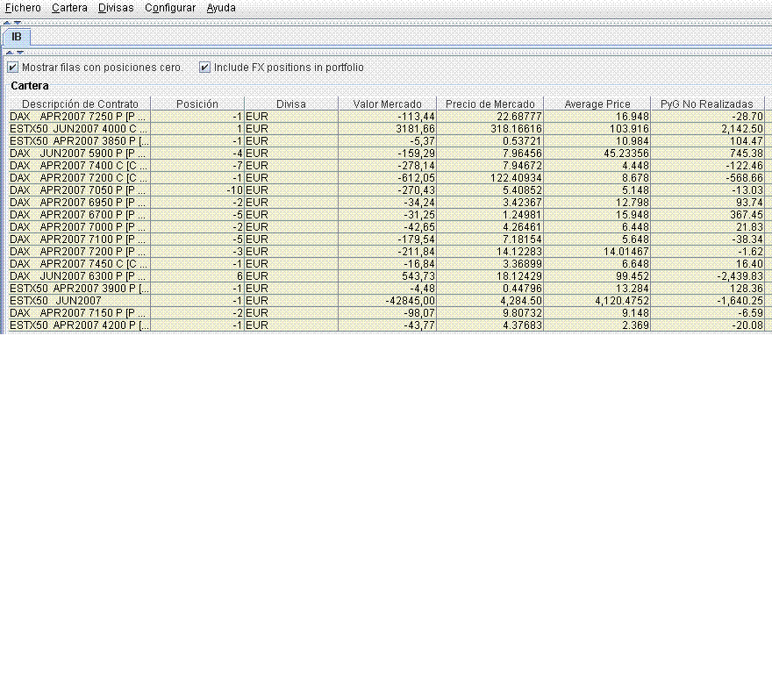The height and width of the screenshot is (700, 772).
Task: Sort by Descripción de Contrato column header
Action: 80,104
